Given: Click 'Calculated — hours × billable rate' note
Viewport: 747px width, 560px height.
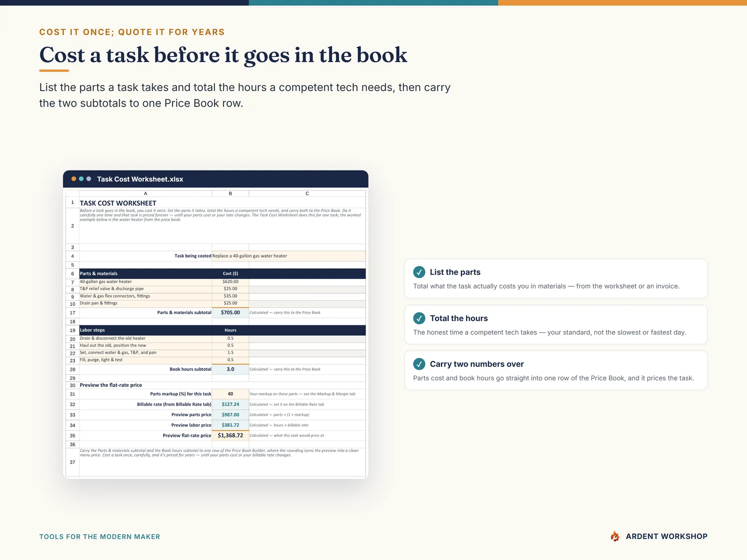Looking at the screenshot, I should tap(279, 425).
